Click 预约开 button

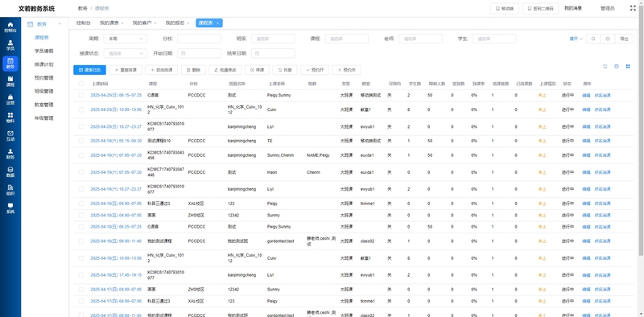click(x=315, y=70)
